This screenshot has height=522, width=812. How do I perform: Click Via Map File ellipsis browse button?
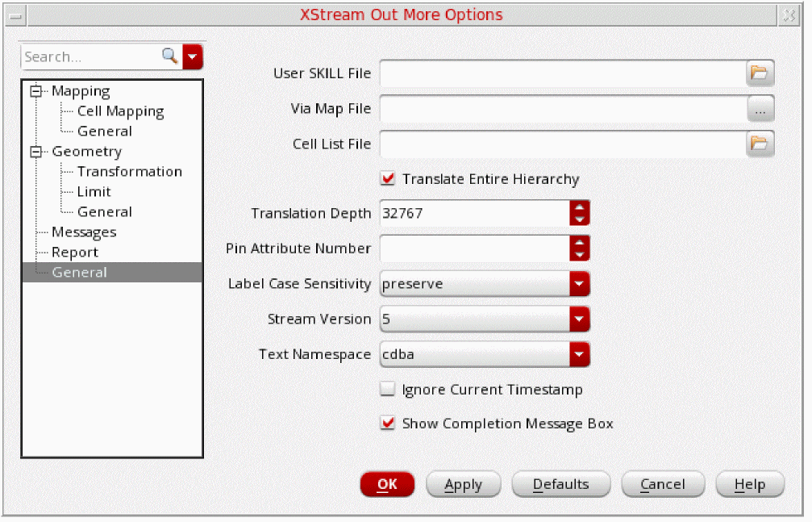pos(760,108)
